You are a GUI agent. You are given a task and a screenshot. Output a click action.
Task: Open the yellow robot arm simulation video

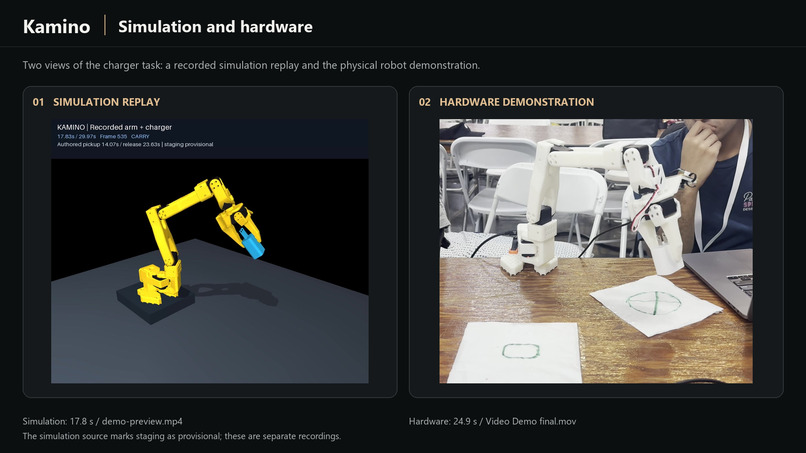click(x=210, y=251)
